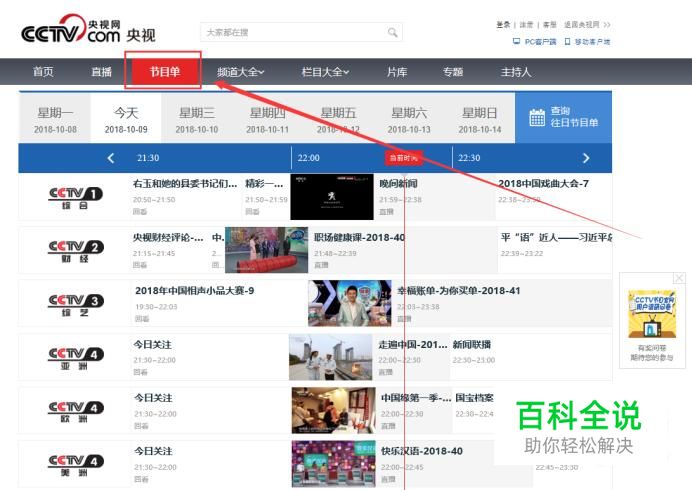This screenshot has height=490, width=692.
Task: Expand the 频道大全 dropdown
Action: (241, 72)
